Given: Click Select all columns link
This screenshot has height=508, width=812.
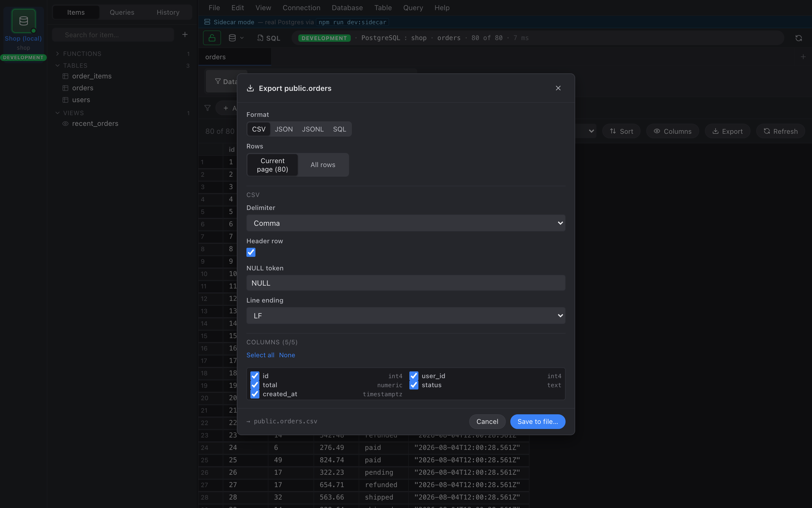Looking at the screenshot, I should pos(261,355).
